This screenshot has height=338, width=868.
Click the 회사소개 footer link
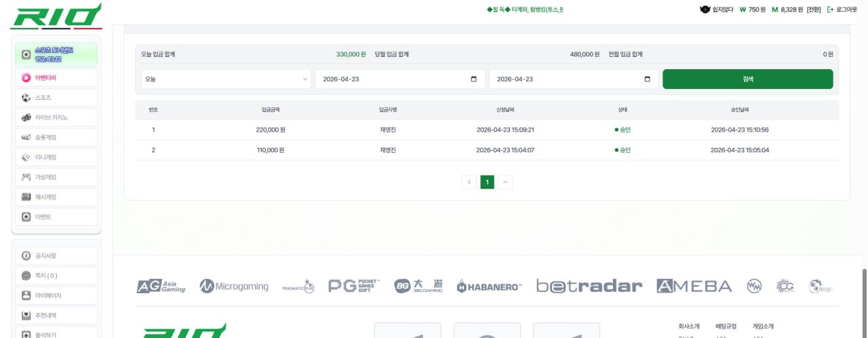pos(689,326)
